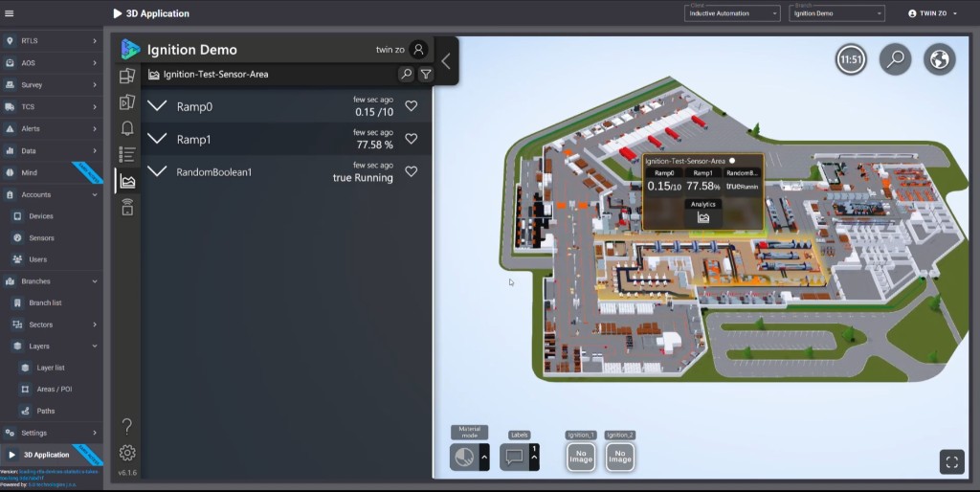Screen dimensions: 980x492
Task: Open Layer list
Action: pos(52,368)
